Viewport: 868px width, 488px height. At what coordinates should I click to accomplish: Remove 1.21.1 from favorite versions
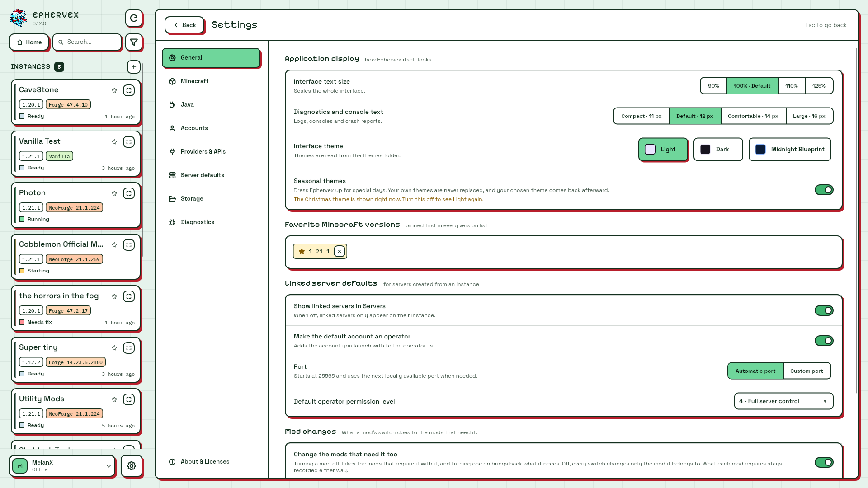click(340, 251)
